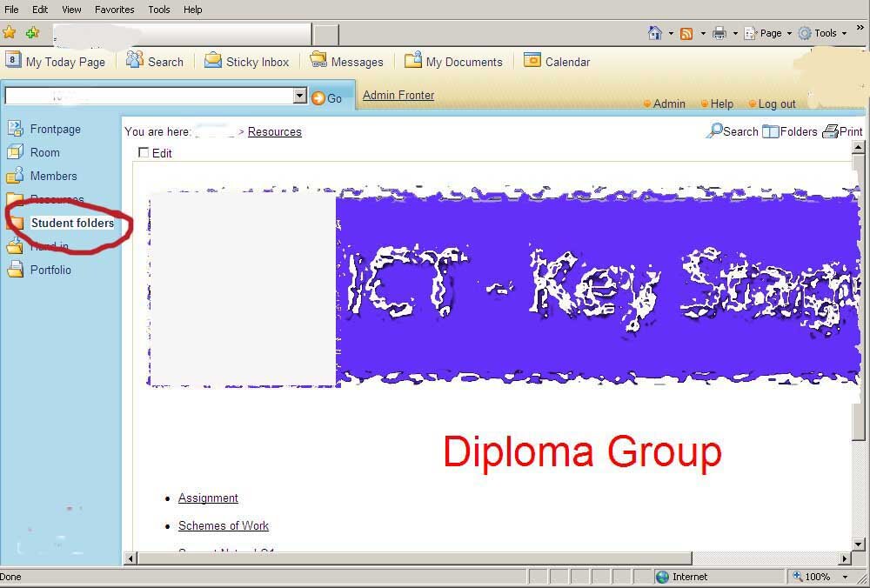
Task: Open Room in the sidebar
Action: coord(44,152)
